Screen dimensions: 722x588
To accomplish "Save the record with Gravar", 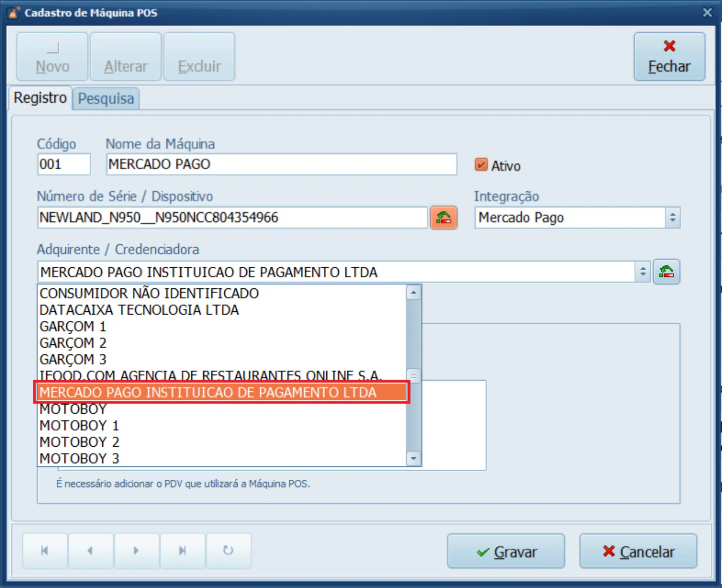I will point(506,551).
